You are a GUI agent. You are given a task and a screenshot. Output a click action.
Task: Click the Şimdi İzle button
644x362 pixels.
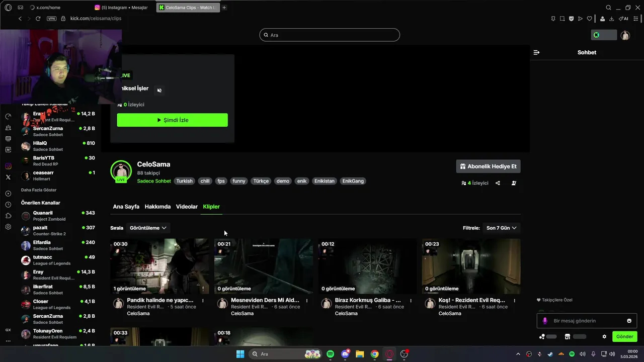click(172, 120)
